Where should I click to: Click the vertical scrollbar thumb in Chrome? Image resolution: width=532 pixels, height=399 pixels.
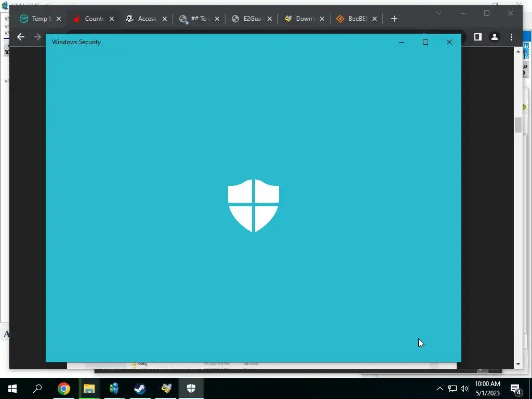pyautogui.click(x=518, y=125)
